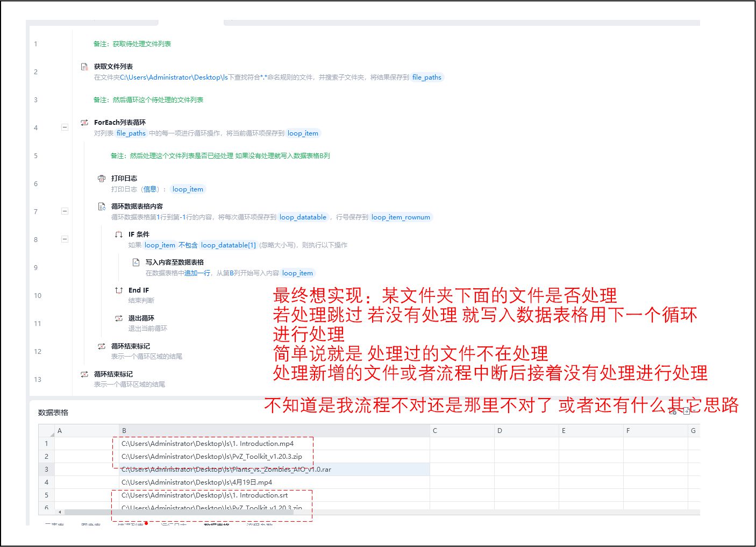Click the loop_datatable variable in line 7
The image size is (756, 547).
(x=303, y=217)
